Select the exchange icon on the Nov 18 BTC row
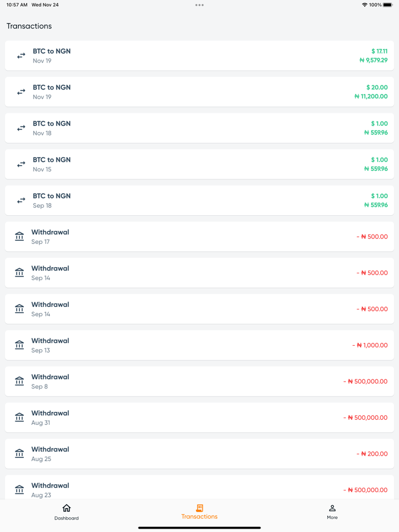This screenshot has width=399, height=532. (21, 128)
